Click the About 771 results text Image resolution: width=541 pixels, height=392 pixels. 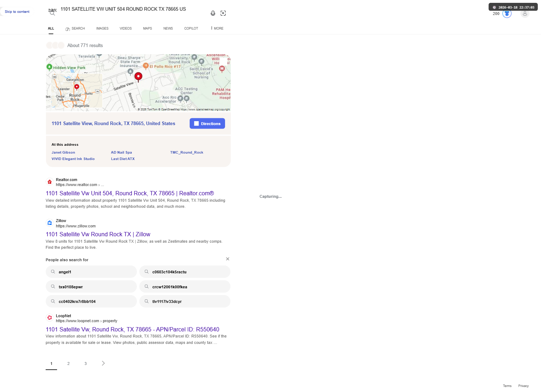pyautogui.click(x=85, y=46)
